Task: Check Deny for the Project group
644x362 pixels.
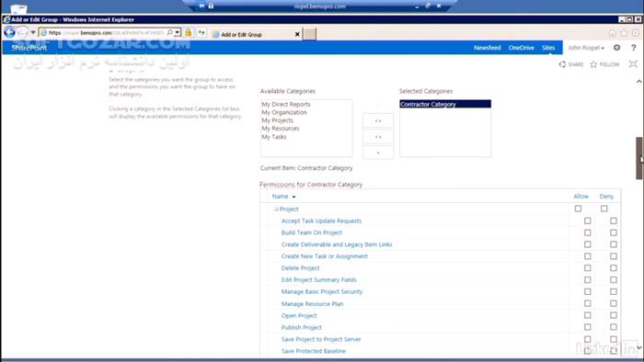Action: click(604, 209)
